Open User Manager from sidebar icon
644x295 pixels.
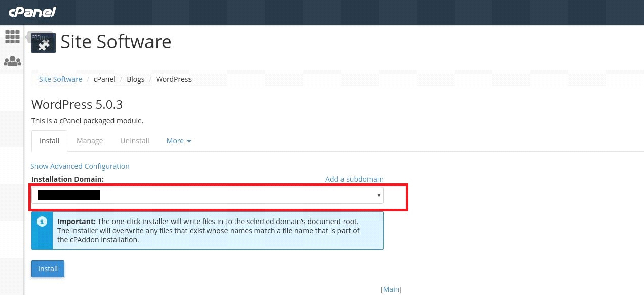click(x=12, y=62)
